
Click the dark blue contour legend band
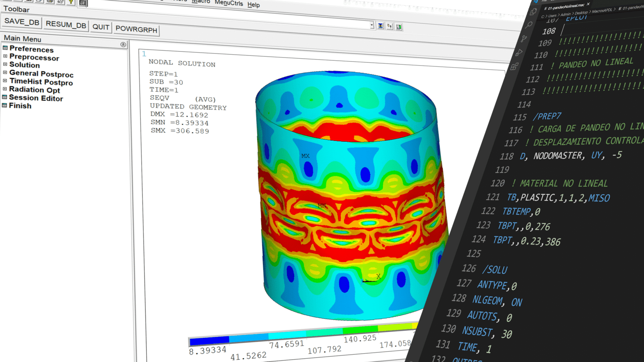click(209, 341)
